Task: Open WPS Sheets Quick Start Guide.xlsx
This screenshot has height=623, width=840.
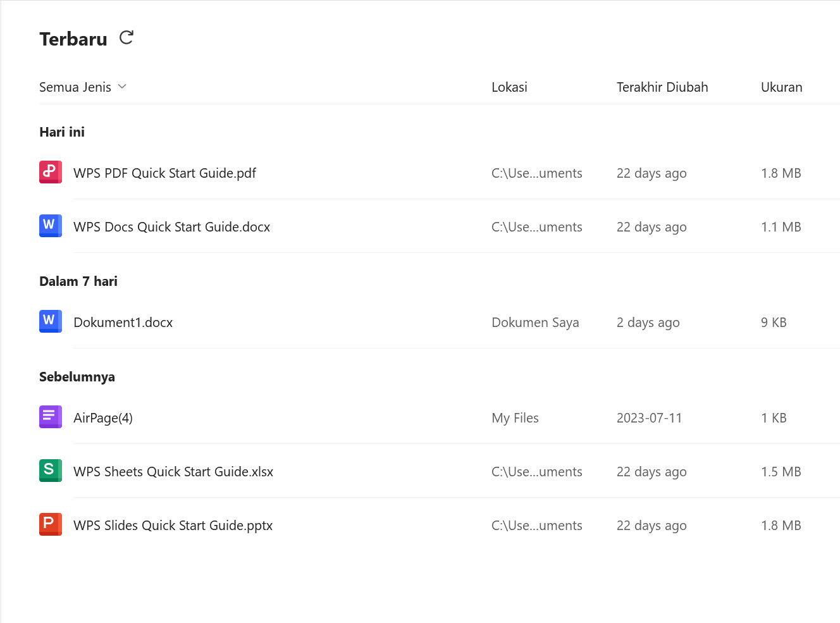Action: tap(173, 472)
